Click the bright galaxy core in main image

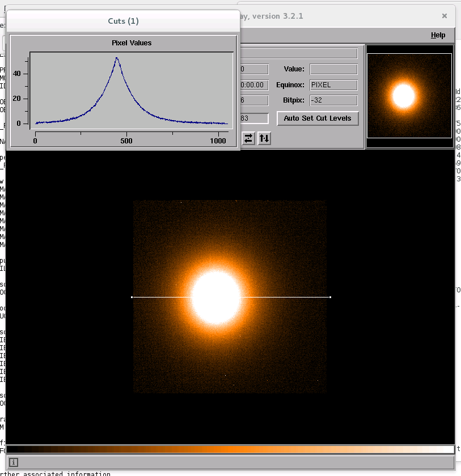coord(216,297)
